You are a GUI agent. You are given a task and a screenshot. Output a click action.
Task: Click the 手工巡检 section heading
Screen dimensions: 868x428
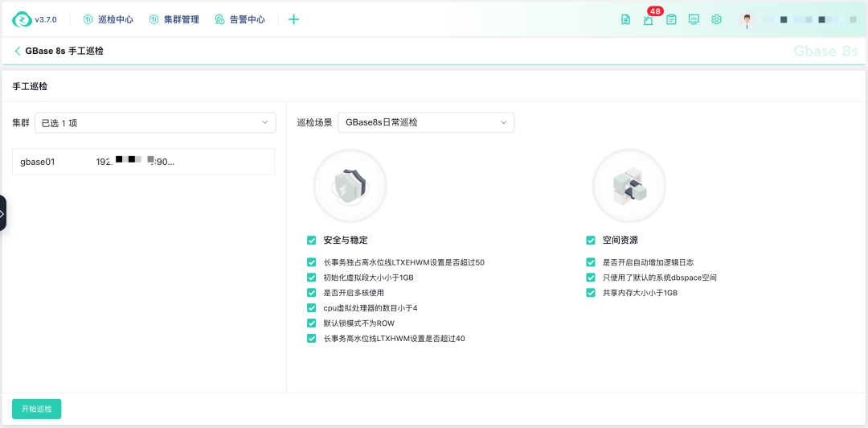[x=30, y=86]
